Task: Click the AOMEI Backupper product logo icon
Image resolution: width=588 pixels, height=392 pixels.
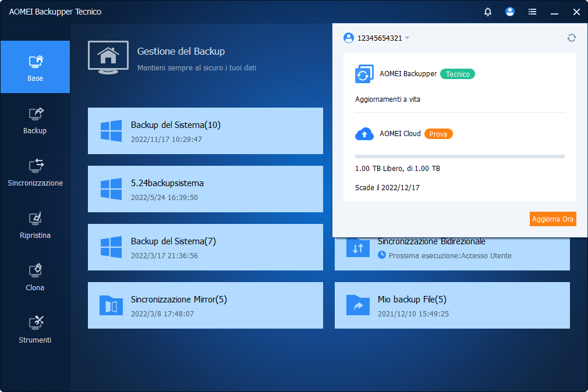Action: 364,74
